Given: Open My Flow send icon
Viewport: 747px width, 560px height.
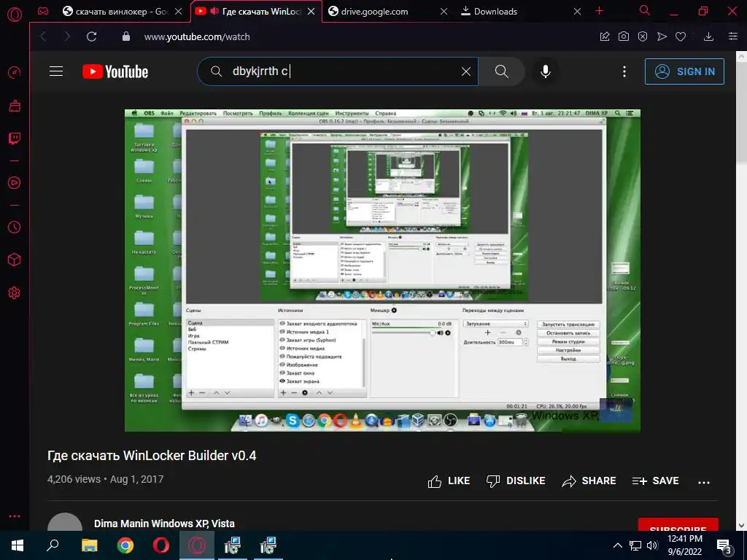Looking at the screenshot, I should click(662, 36).
